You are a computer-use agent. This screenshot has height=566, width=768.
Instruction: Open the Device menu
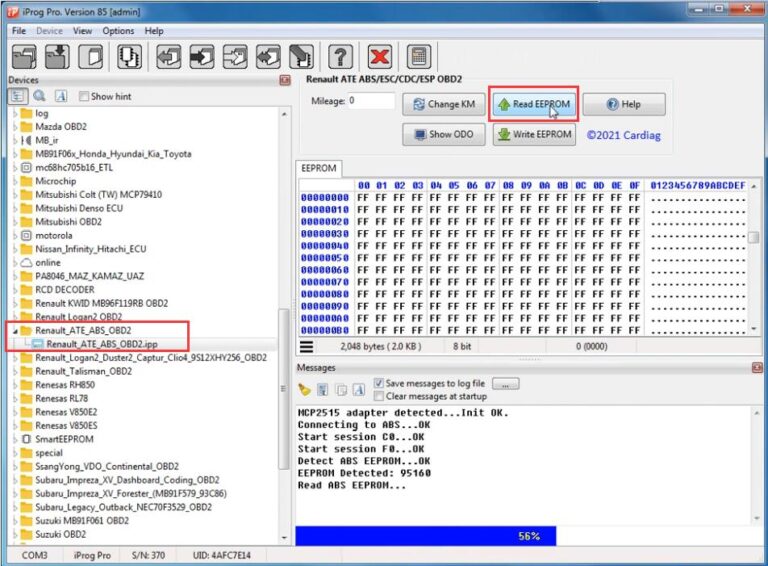coord(49,31)
